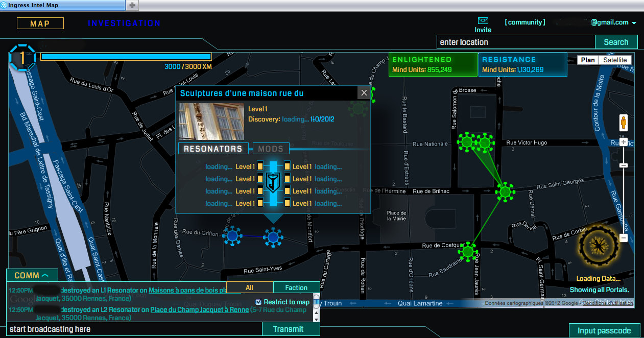Show Faction messages in COMM
This screenshot has height=338, width=644.
coord(296,287)
